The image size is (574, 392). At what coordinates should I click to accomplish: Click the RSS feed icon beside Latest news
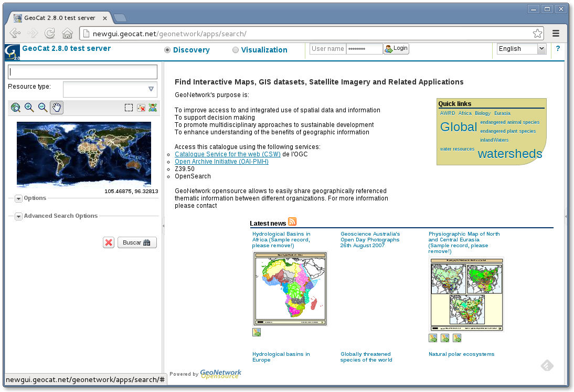[292, 222]
